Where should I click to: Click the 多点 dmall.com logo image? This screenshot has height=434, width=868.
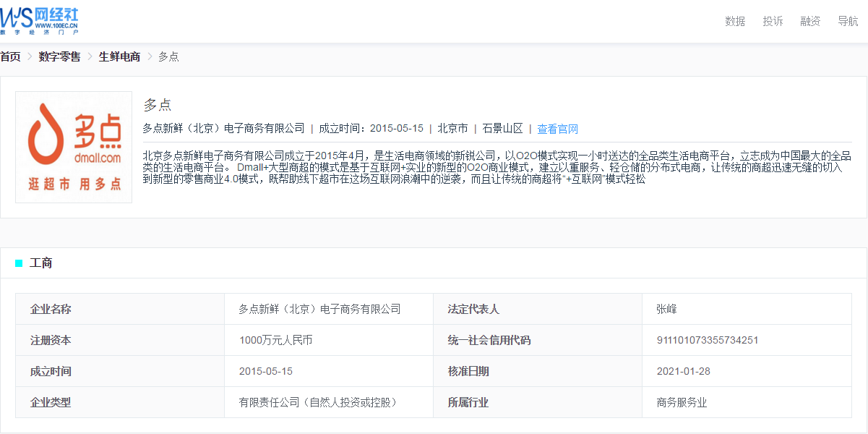point(74,147)
